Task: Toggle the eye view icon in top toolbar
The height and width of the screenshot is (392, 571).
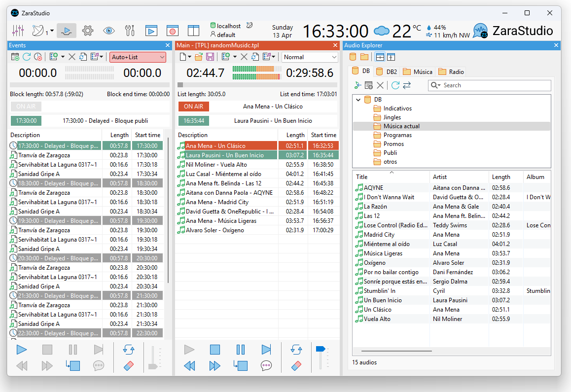Action: pyautogui.click(x=109, y=31)
